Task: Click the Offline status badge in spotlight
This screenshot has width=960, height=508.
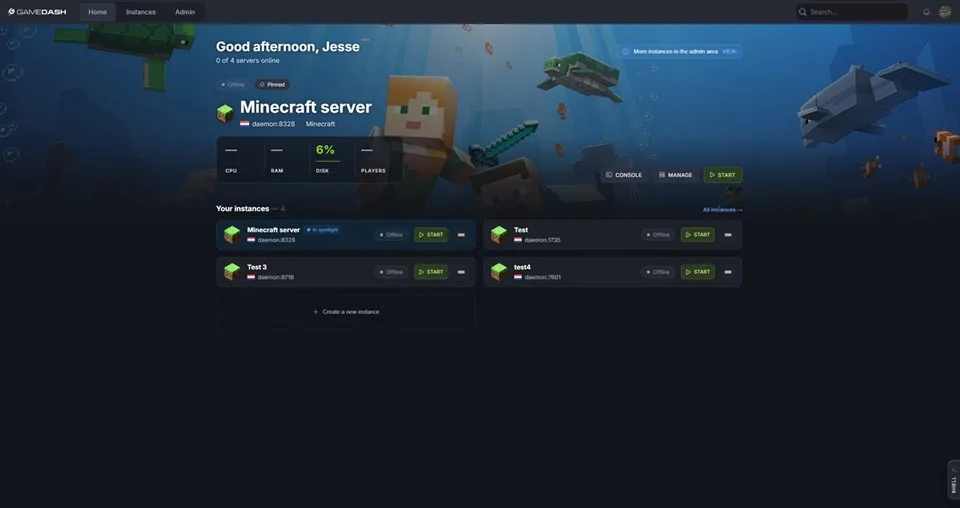Action: point(233,84)
